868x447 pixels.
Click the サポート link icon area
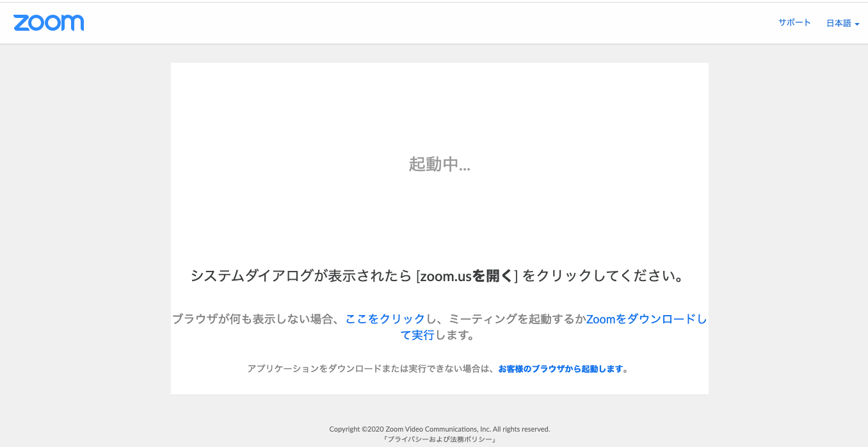click(794, 22)
